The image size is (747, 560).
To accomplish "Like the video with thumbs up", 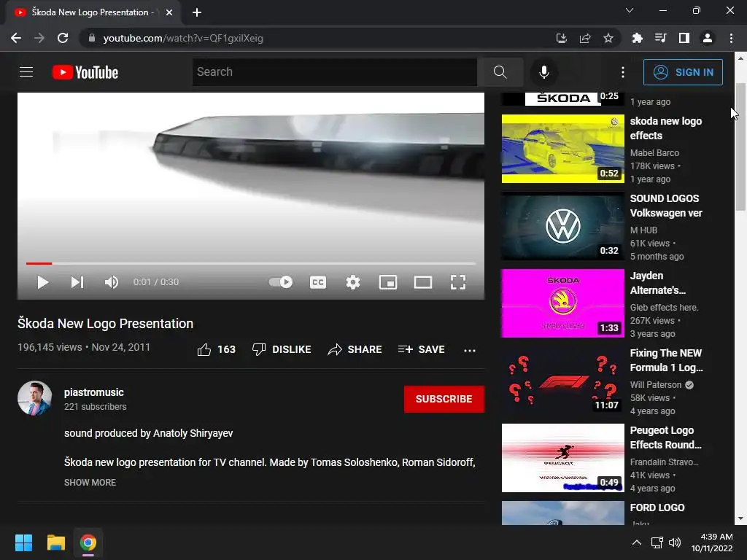I will tap(216, 349).
